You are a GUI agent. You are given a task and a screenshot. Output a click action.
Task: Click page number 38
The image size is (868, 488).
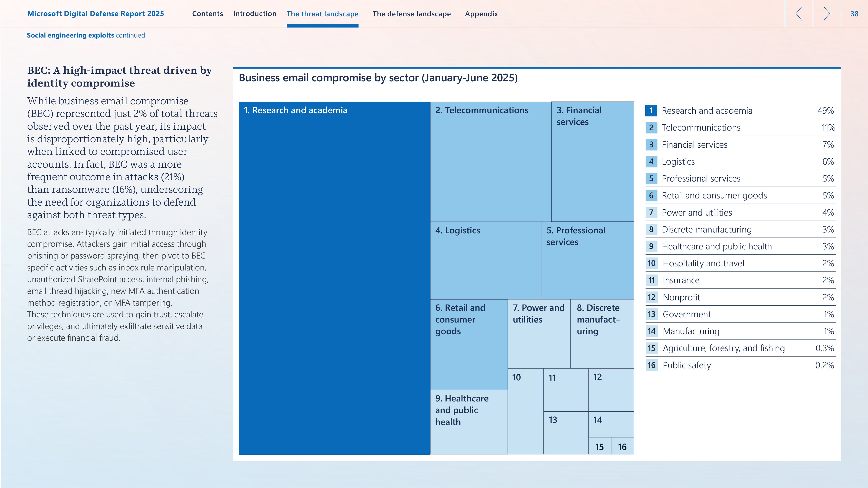pyautogui.click(x=854, y=14)
